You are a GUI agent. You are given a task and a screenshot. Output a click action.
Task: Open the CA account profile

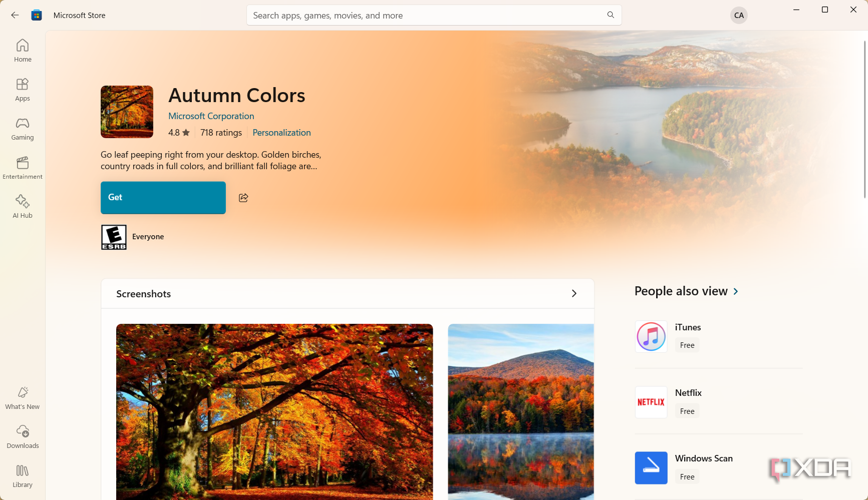tap(739, 15)
